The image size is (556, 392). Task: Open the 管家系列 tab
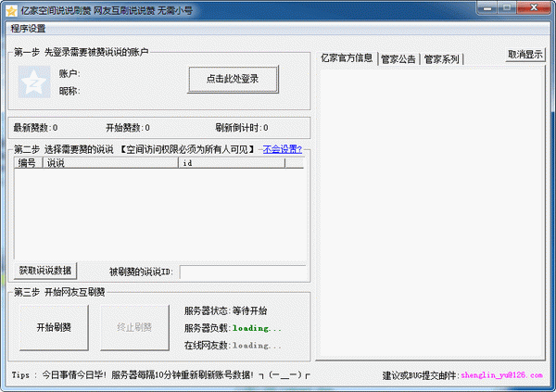coord(442,59)
